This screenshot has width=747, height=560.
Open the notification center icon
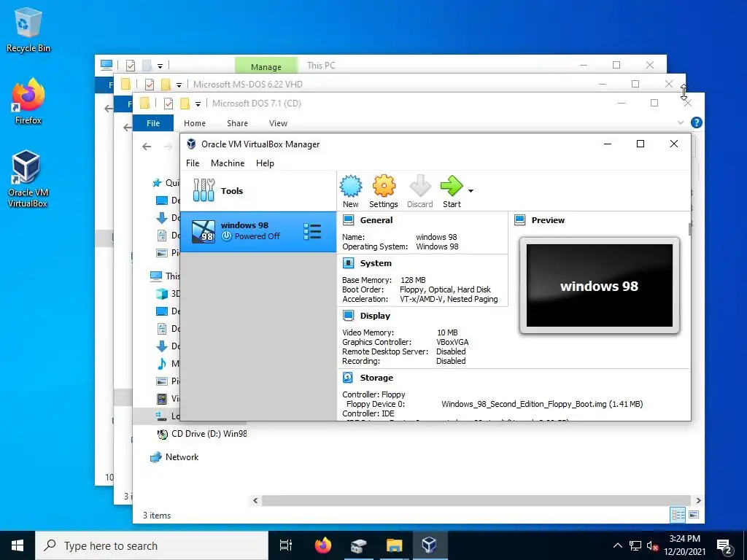click(724, 545)
